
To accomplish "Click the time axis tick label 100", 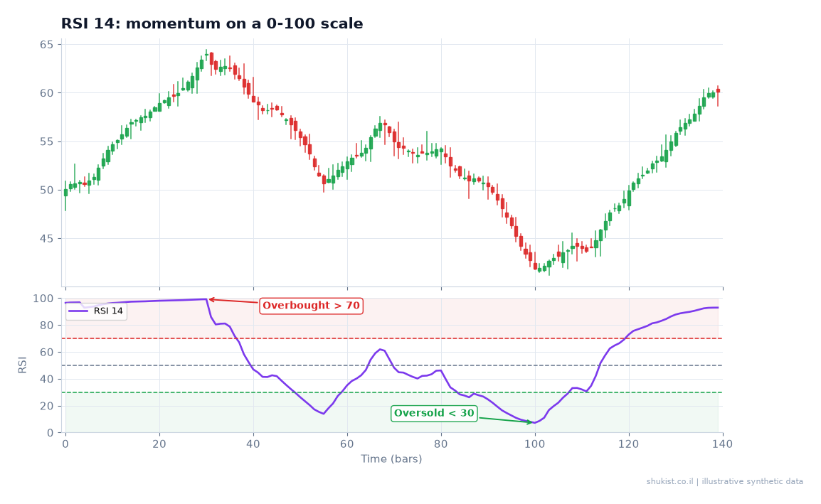I will [x=534, y=444].
